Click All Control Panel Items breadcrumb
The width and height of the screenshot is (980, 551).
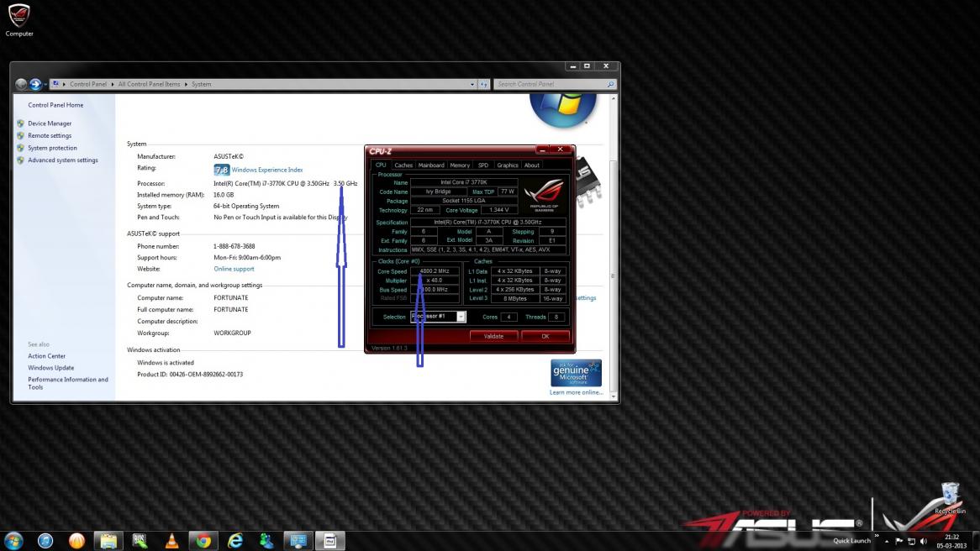point(149,84)
